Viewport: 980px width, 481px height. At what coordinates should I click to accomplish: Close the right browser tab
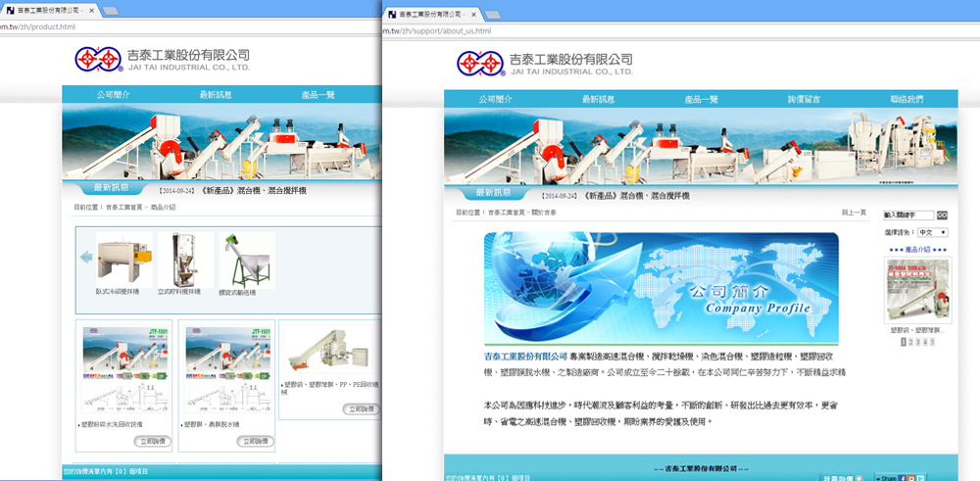point(473,14)
